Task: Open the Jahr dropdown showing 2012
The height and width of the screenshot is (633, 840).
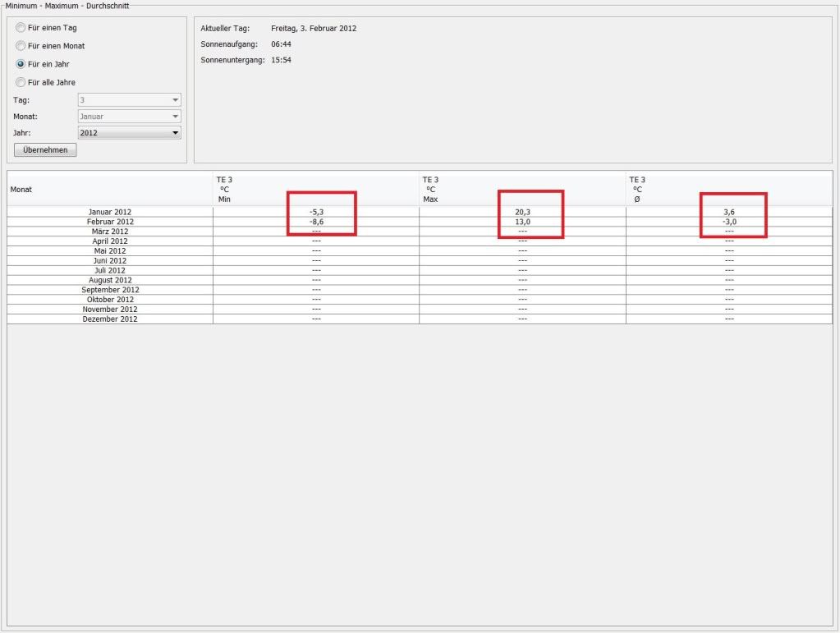Action: (129, 133)
